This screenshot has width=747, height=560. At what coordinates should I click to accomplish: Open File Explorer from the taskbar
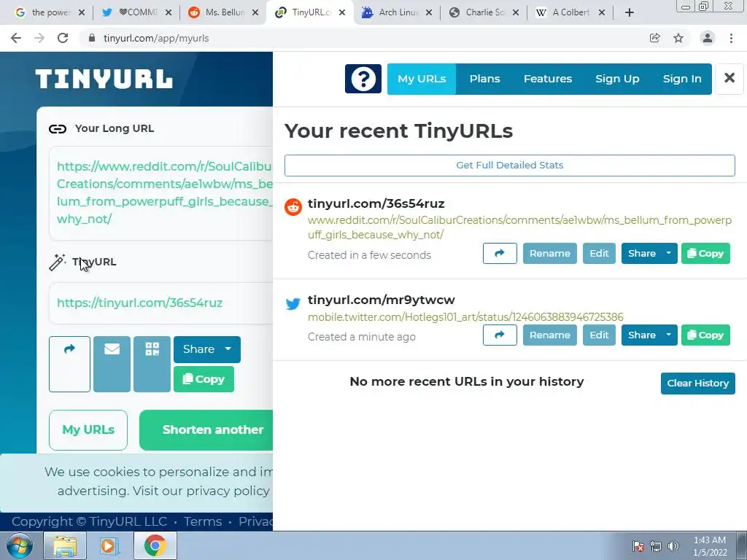click(65, 545)
